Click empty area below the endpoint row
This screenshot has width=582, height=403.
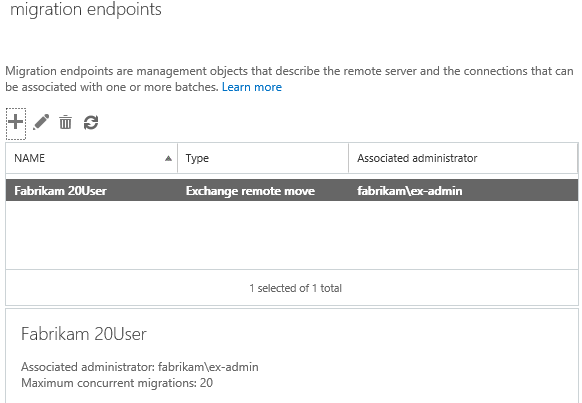[x=292, y=235]
